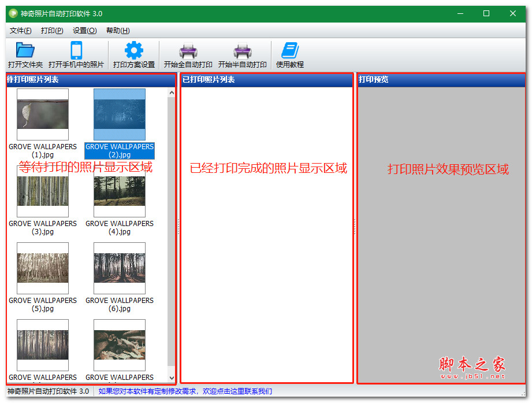Screen dimensions: 532x403
Task: Select the GROVE WALLPAPERS (4).jpg thumbnail
Action: pos(119,191)
